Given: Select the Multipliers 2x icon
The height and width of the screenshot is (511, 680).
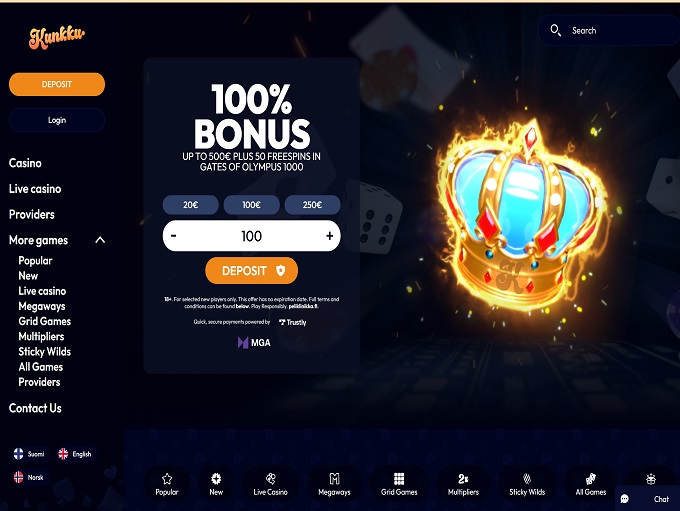Looking at the screenshot, I should point(463,478).
